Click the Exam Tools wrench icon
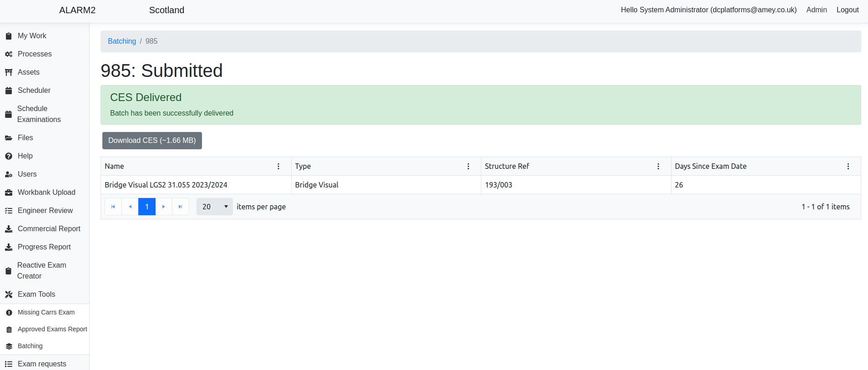Viewport: 868px width, 370px height. (x=9, y=294)
